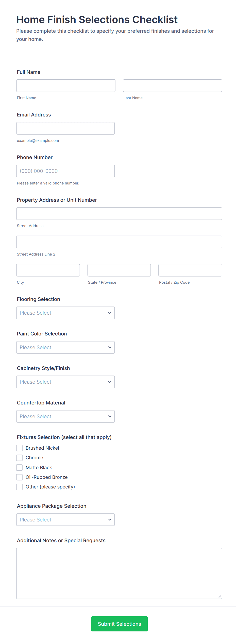The height and width of the screenshot is (644, 236).
Task: Click the Postal / Zip Code field
Action: pyautogui.click(x=190, y=270)
